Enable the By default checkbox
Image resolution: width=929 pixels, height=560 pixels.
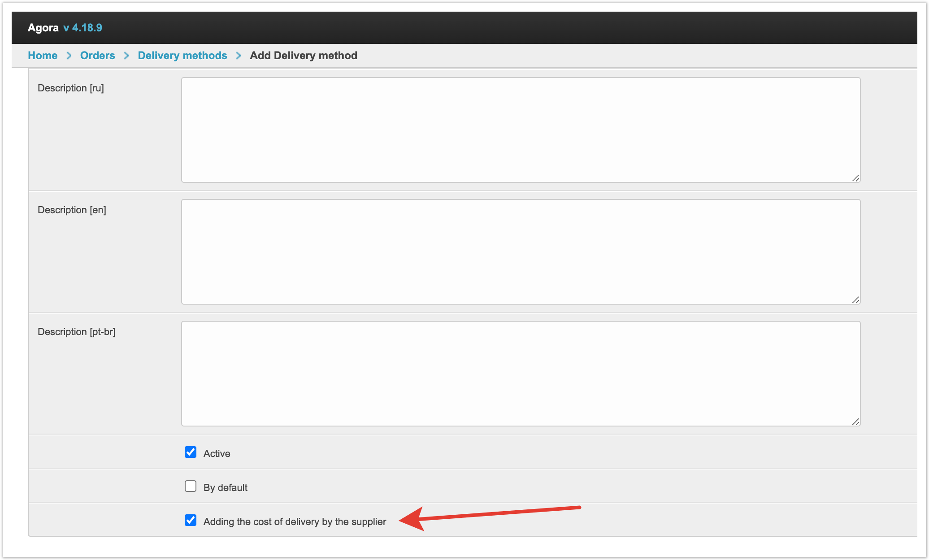pyautogui.click(x=191, y=486)
